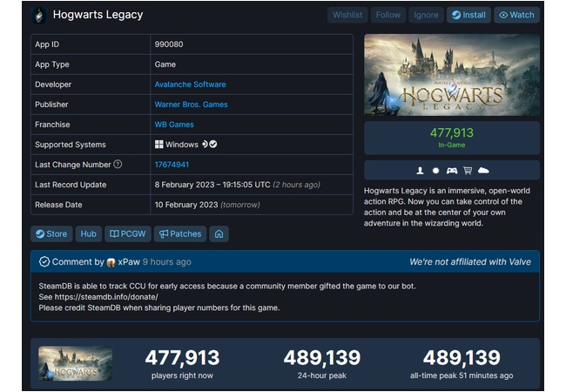Screen dimensions: 566x392
Task: Click the App ID value 990080
Action: 169,44
